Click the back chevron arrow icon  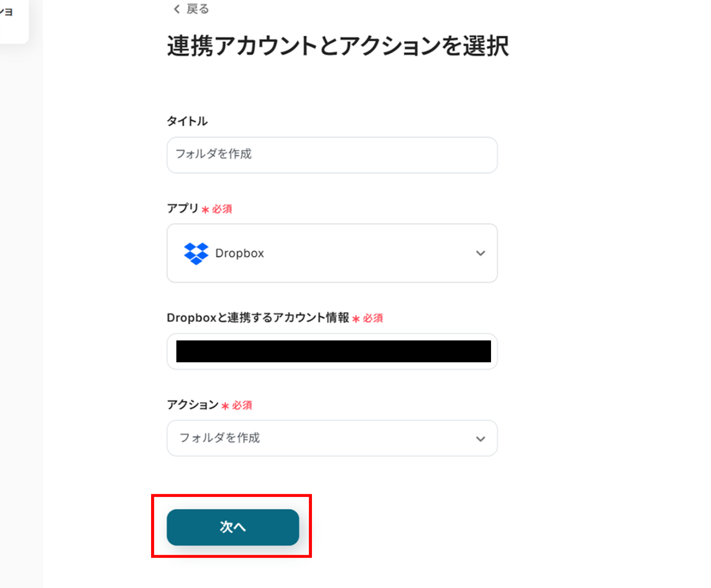pos(176,9)
